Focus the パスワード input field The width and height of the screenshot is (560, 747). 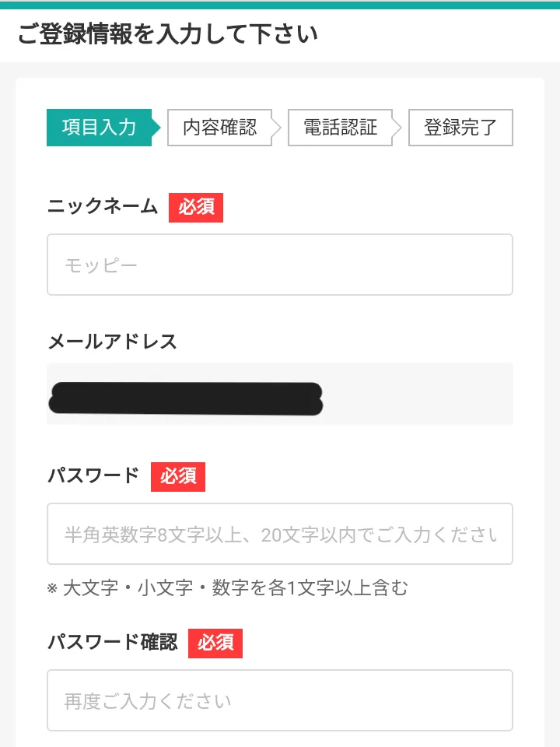coord(280,534)
